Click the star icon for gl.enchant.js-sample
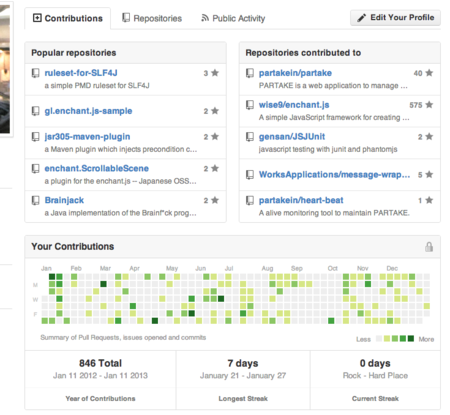The height and width of the screenshot is (415, 450). pos(215,111)
